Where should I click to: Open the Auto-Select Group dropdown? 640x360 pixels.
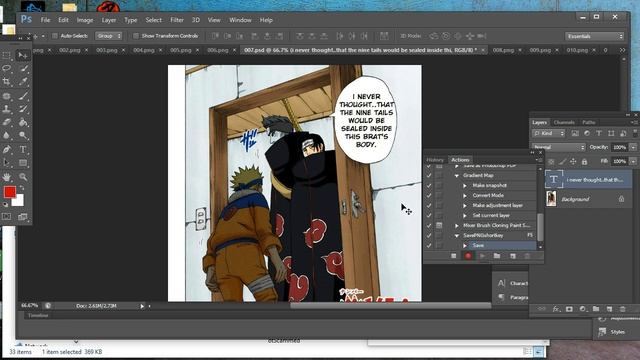coord(109,36)
